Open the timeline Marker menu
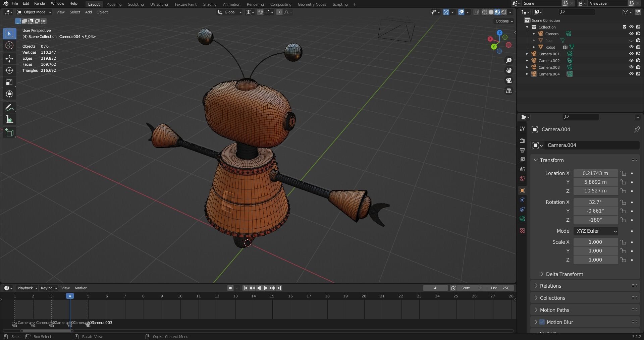Viewport: 644px width, 340px height. click(80, 288)
